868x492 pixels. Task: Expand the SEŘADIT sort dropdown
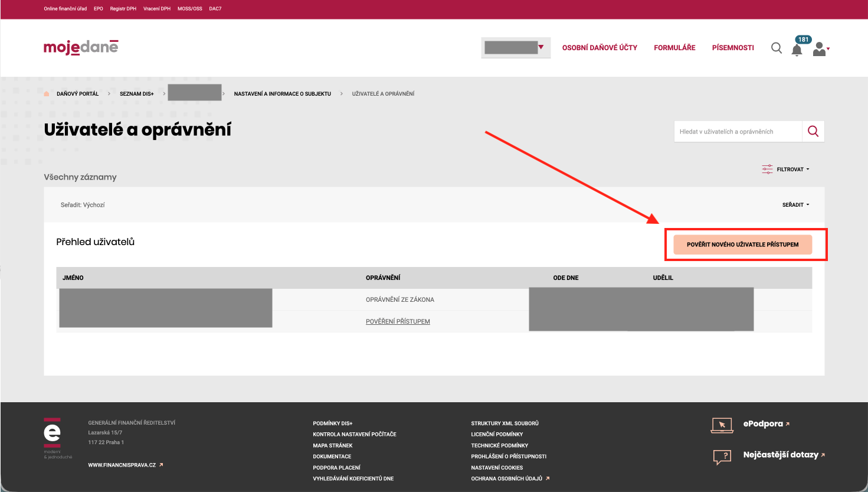(795, 205)
